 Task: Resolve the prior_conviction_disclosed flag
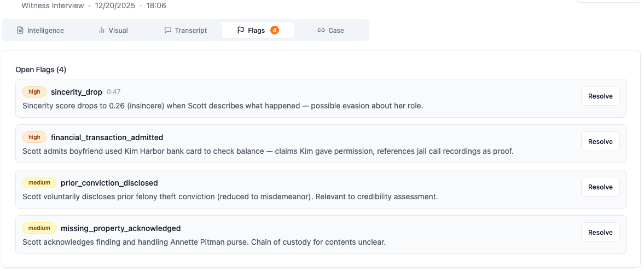click(x=600, y=187)
